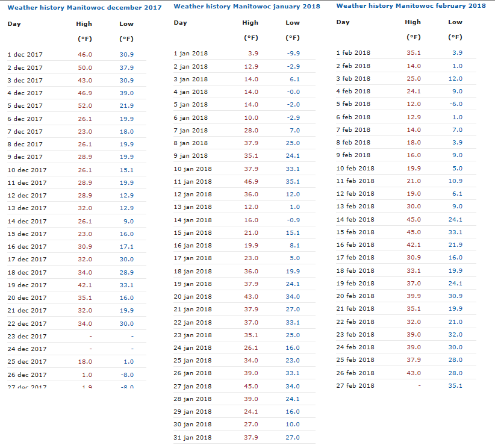This screenshot has width=495, height=448.
Task: Click the 35.1 high on 1 feb 2018
Action: tap(414, 52)
